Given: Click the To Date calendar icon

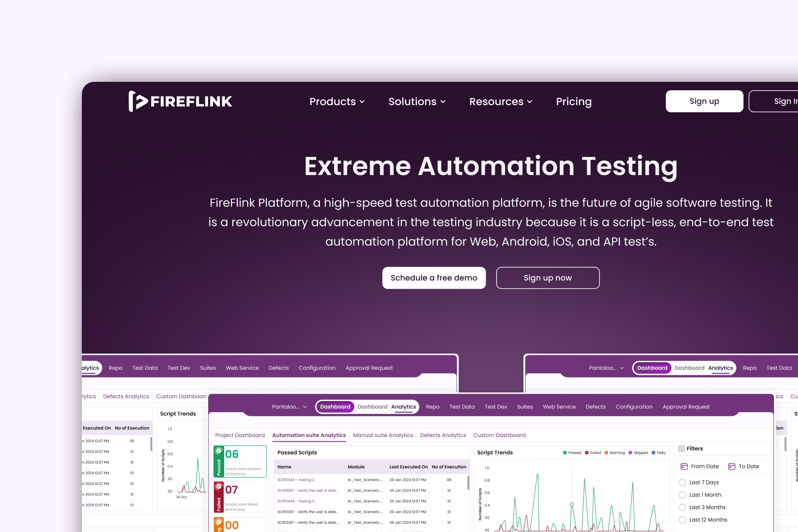Looking at the screenshot, I should point(732,467).
